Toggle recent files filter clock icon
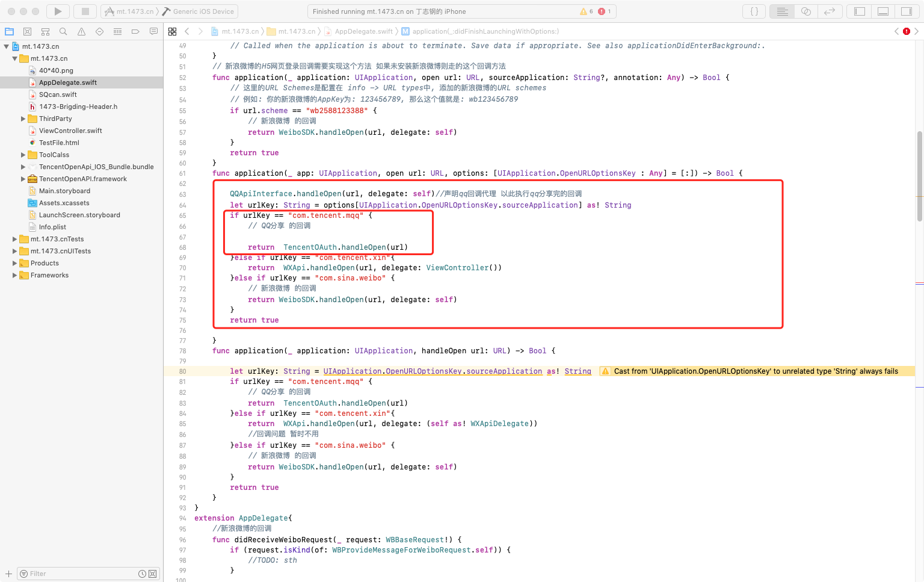This screenshot has width=924, height=582. [142, 574]
